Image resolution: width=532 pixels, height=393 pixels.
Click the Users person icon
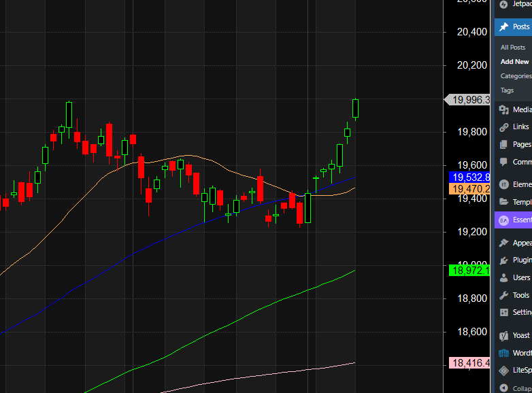pyautogui.click(x=504, y=277)
